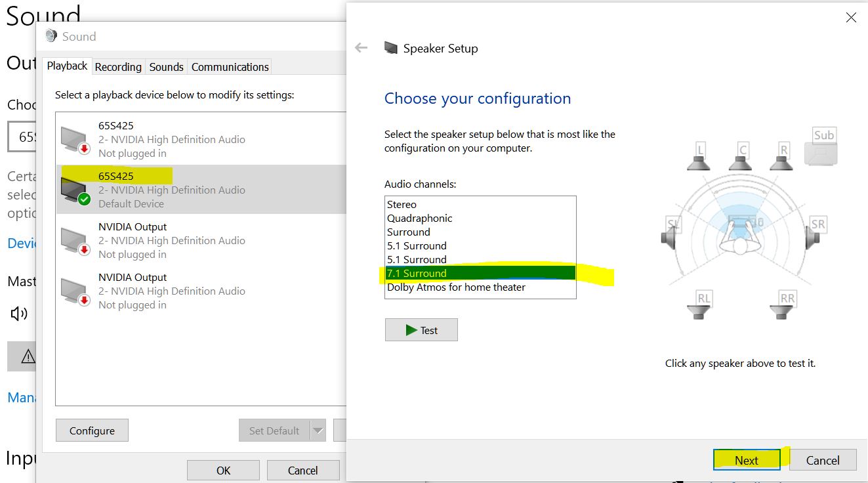The image size is (868, 483).
Task: Click the Sound dialog title icon
Action: [51, 36]
